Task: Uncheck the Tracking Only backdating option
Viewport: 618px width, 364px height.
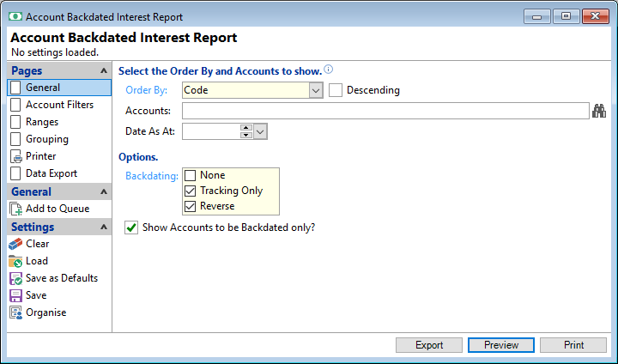Action: (191, 191)
